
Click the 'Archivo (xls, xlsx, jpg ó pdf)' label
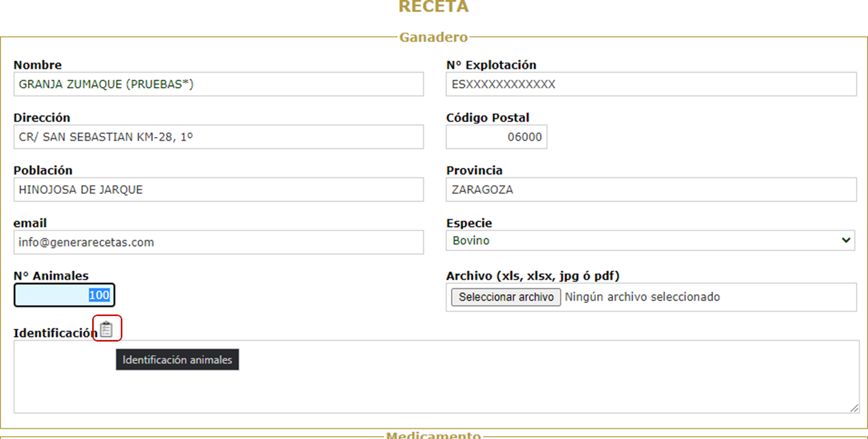pyautogui.click(x=532, y=276)
